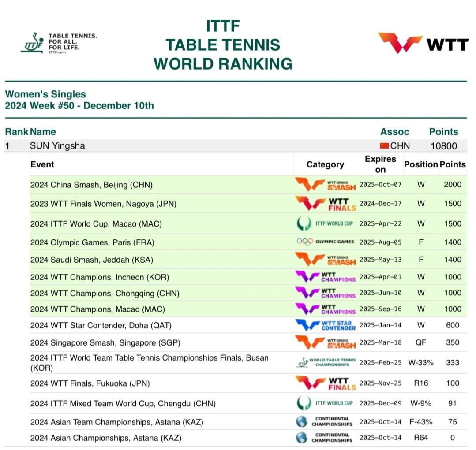
Task: Select 2024 WTT Champions, Incheon (KOR) event
Action: click(100, 277)
